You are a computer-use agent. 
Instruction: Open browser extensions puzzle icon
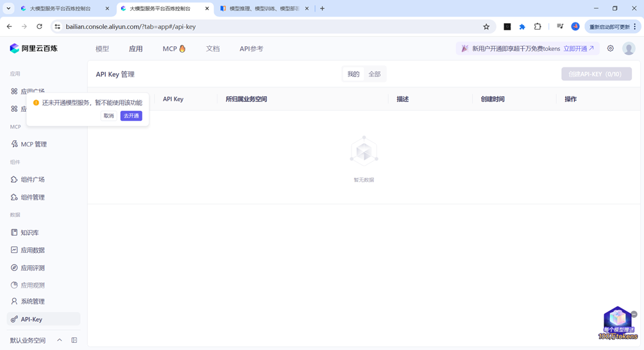pyautogui.click(x=538, y=26)
